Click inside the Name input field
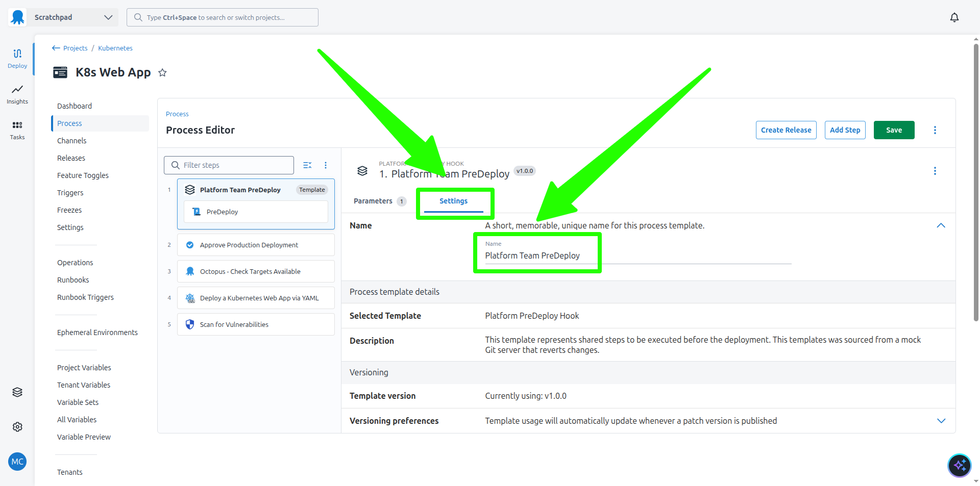 [x=587, y=255]
